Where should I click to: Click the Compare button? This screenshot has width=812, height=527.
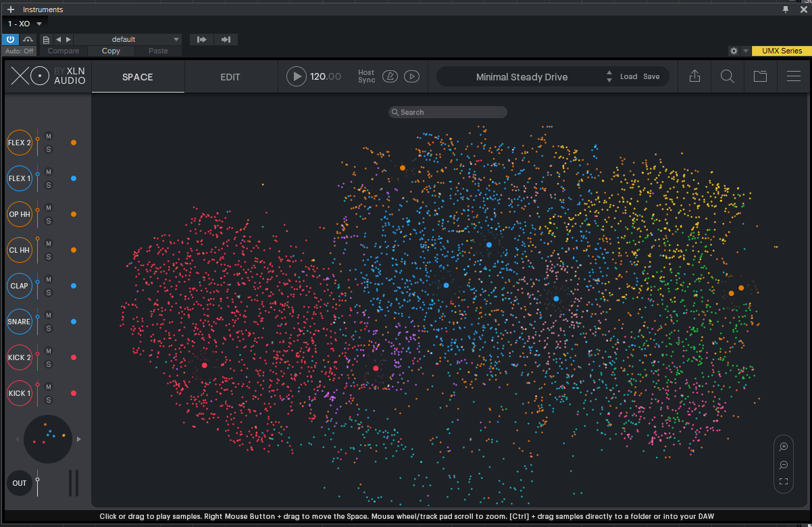pyautogui.click(x=64, y=51)
